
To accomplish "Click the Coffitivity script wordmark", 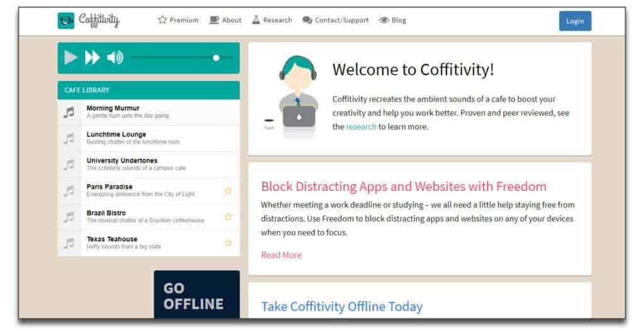I will [99, 20].
